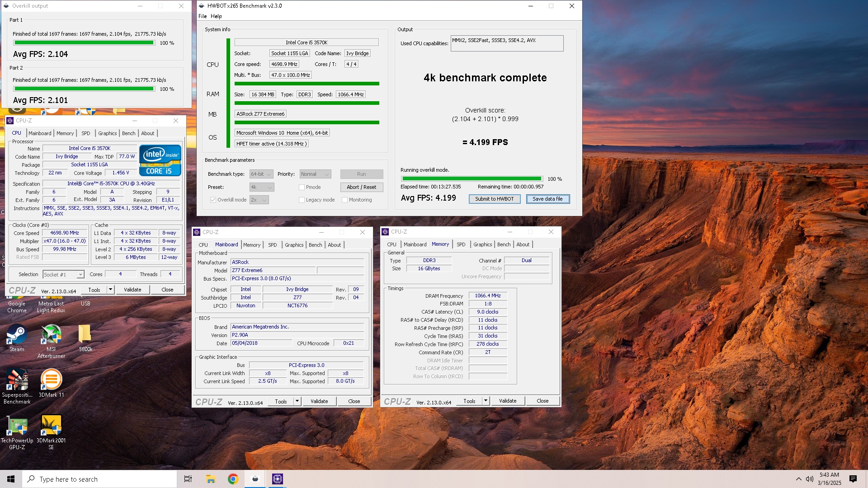Viewport: 868px width, 488px height.
Task: Enable the Monitoring checkbox
Action: (x=344, y=200)
